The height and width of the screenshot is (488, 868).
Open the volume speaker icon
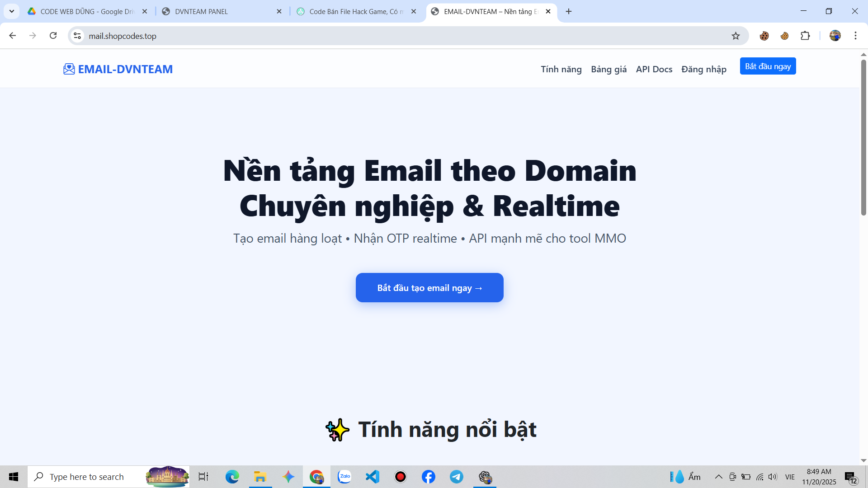point(773,477)
